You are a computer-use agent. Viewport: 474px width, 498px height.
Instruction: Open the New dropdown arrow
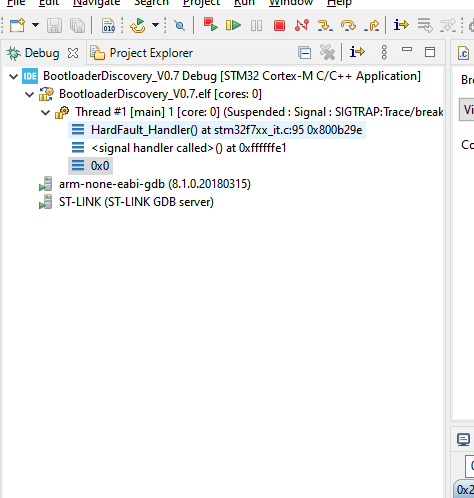pyautogui.click(x=35, y=25)
